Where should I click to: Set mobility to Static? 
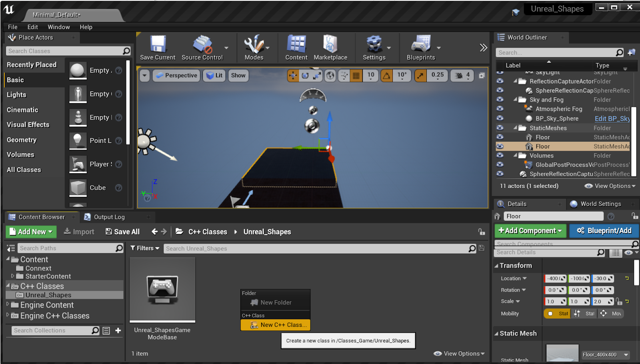tap(557, 314)
